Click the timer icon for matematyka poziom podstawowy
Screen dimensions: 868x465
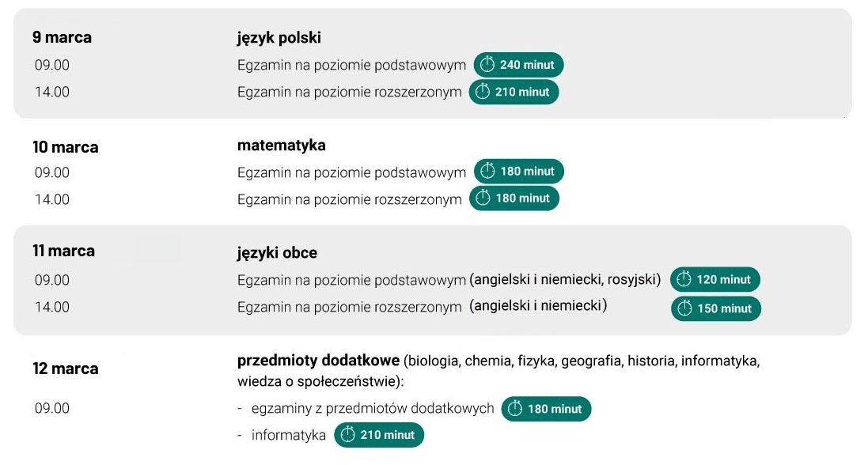487,171
